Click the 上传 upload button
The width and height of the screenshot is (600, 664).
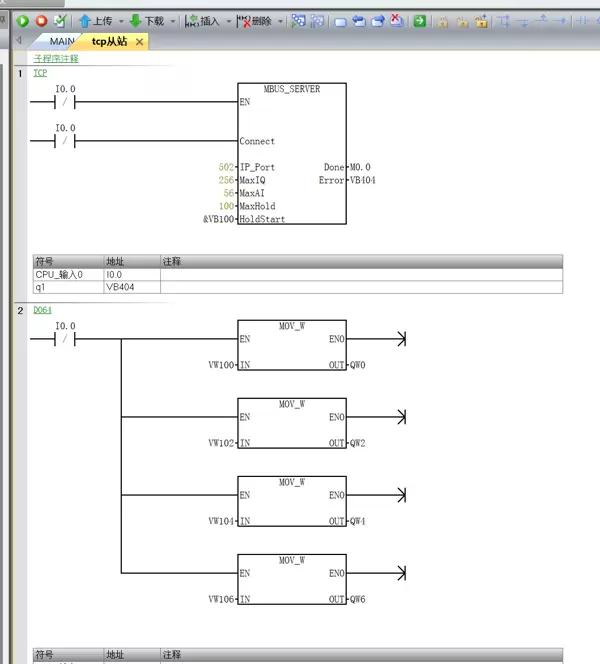coord(96,20)
